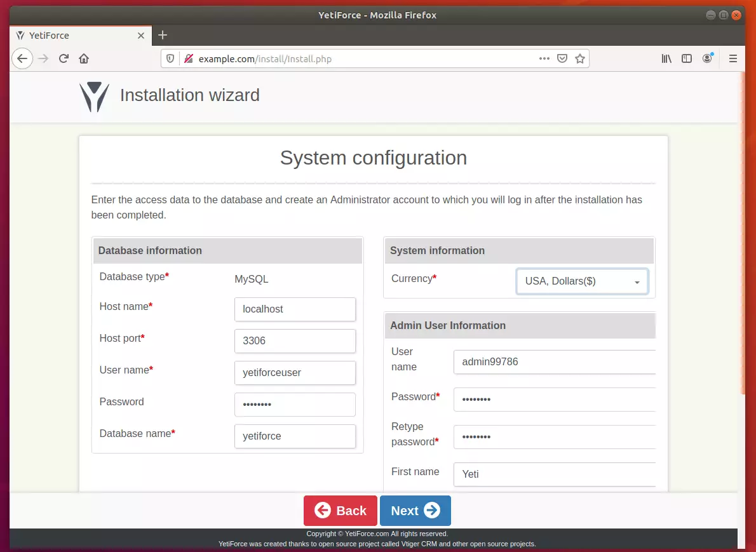This screenshot has width=756, height=552.
Task: Click the admin User name field admin99786
Action: tap(555, 362)
